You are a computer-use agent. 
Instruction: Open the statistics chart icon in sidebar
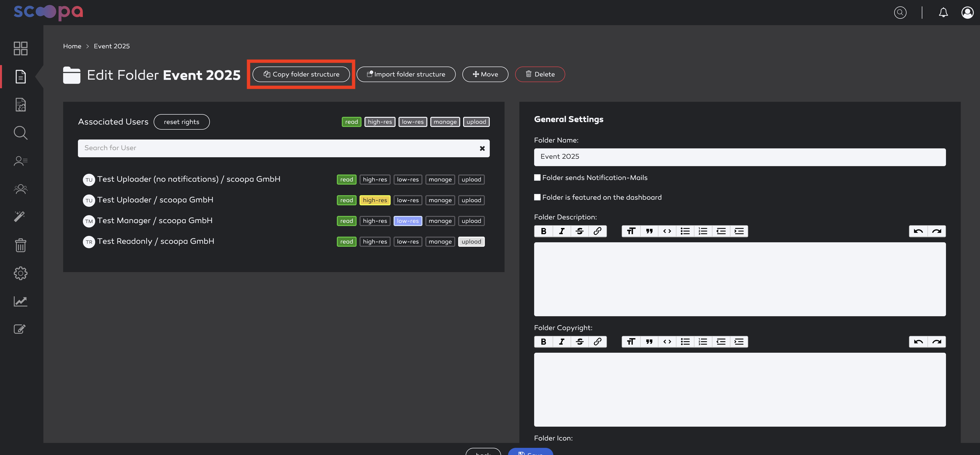(20, 301)
